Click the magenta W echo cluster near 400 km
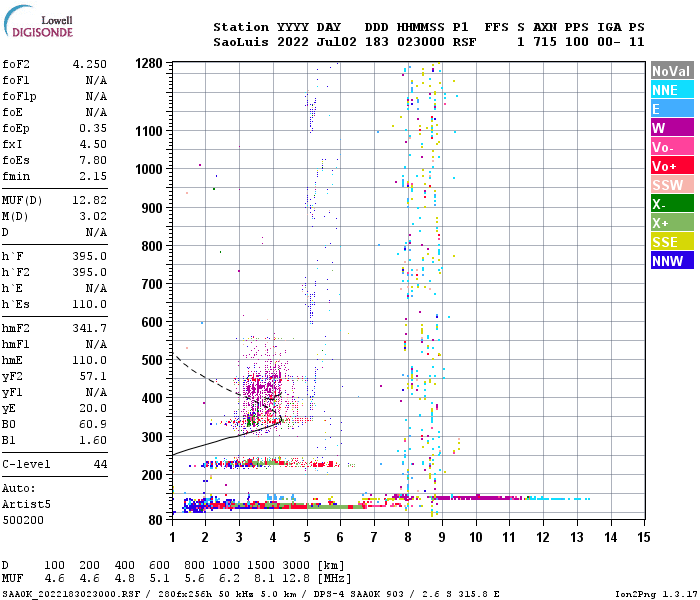The width and height of the screenshot is (700, 600). click(263, 388)
